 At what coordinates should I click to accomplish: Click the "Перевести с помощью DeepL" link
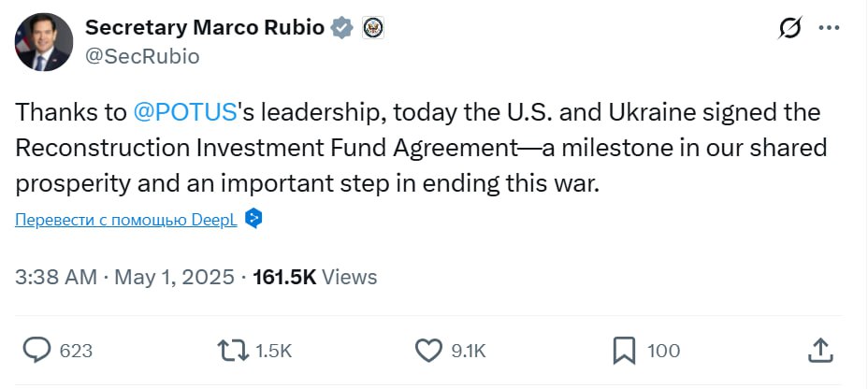[x=126, y=219]
